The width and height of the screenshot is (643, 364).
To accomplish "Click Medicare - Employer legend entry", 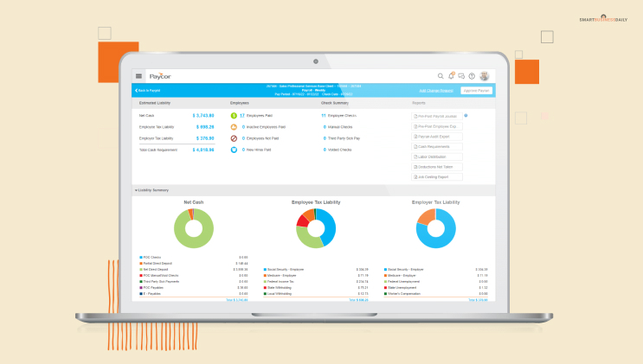I will click(x=400, y=276).
